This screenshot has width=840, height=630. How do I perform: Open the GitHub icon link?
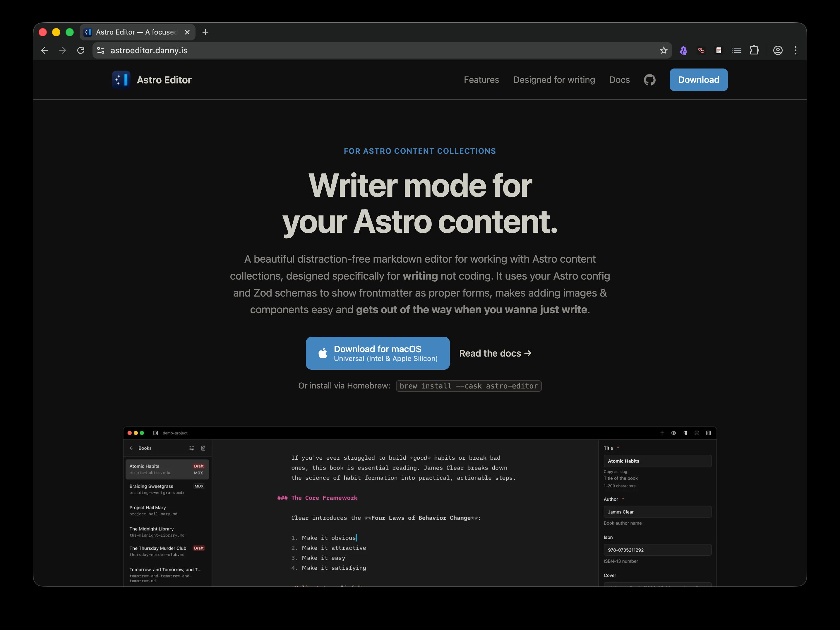(x=650, y=80)
